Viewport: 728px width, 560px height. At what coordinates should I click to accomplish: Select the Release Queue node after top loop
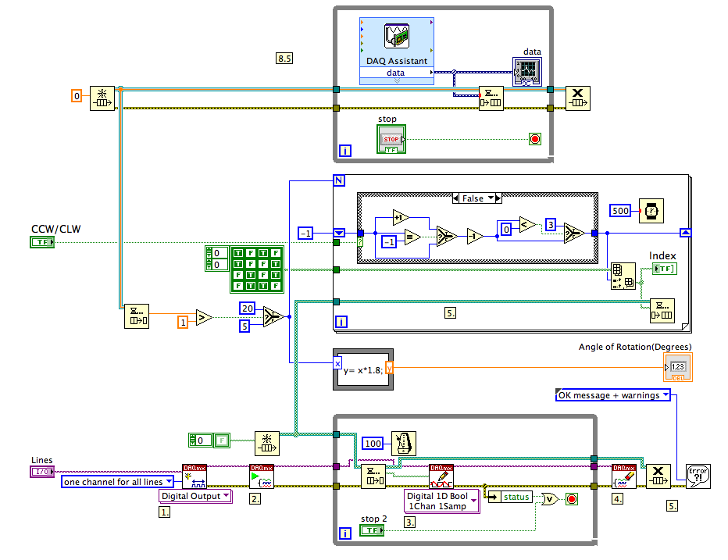(x=577, y=98)
